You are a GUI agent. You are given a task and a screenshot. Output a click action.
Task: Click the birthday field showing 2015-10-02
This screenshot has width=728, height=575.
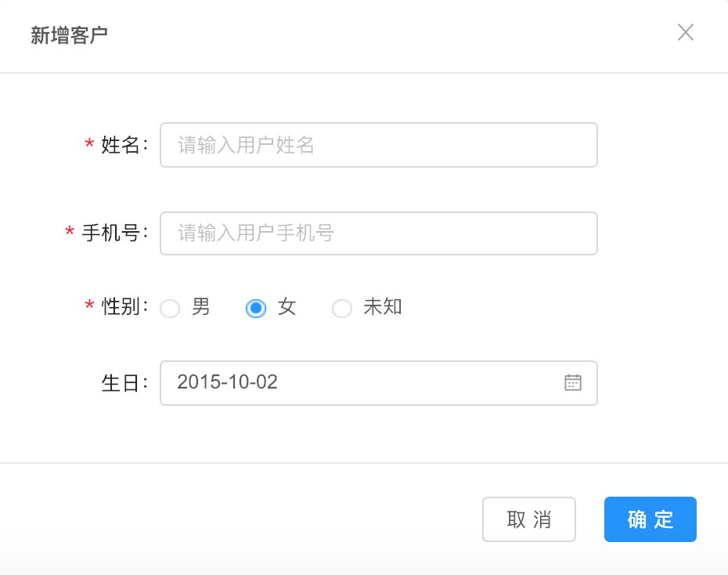pos(352,383)
